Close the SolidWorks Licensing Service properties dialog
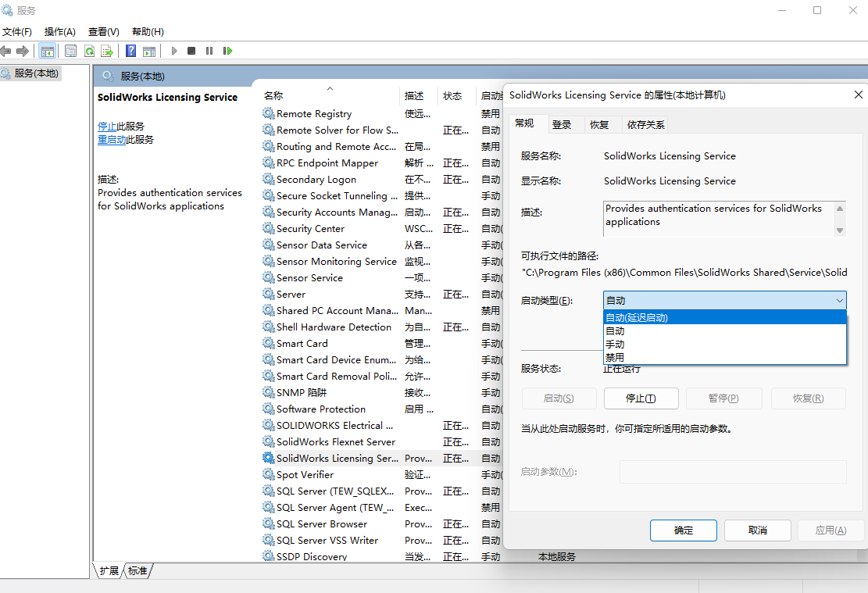Image resolution: width=868 pixels, height=593 pixels. (x=858, y=95)
